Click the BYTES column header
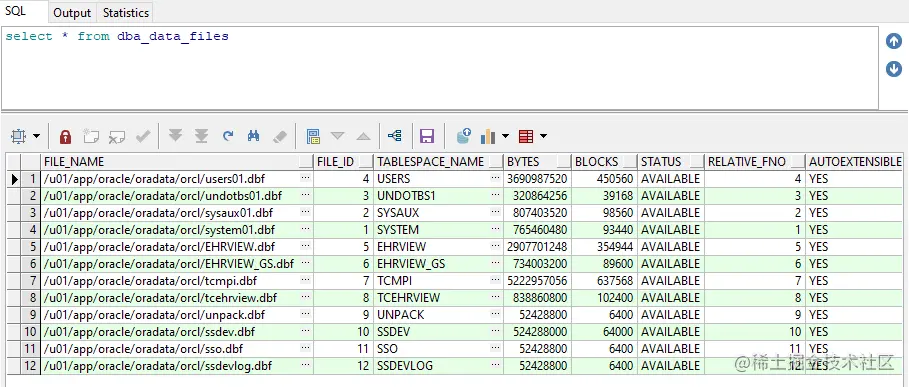The image size is (909, 387). point(523,162)
